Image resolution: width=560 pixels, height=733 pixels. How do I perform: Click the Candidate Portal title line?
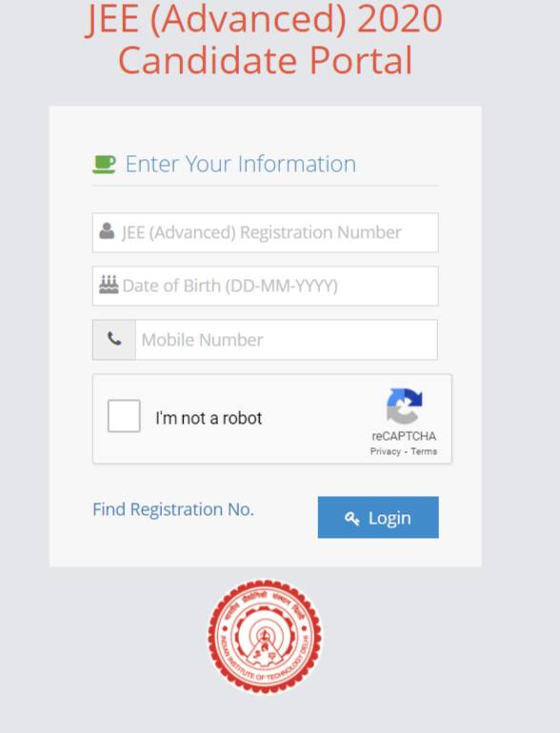(266, 60)
